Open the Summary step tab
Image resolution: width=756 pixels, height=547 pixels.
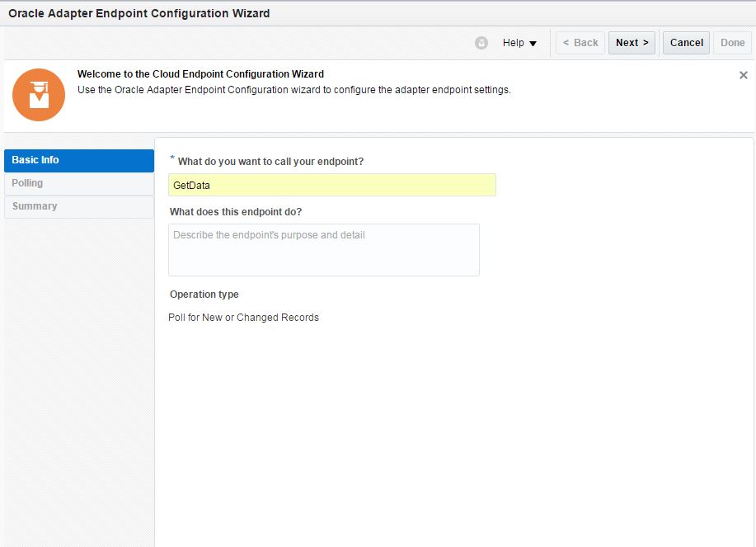[x=79, y=206]
